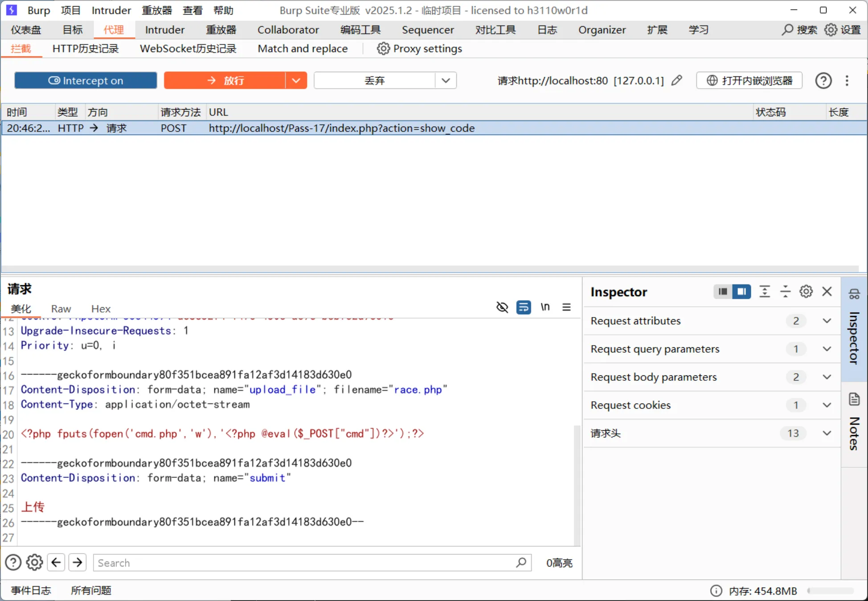
Task: Click the search magnifier icon in the request search box
Action: pos(521,563)
